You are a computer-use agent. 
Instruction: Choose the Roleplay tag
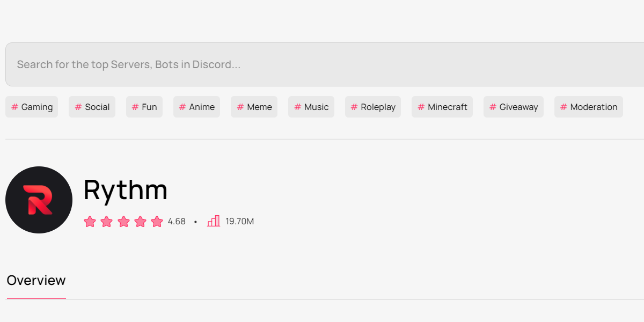(x=372, y=107)
